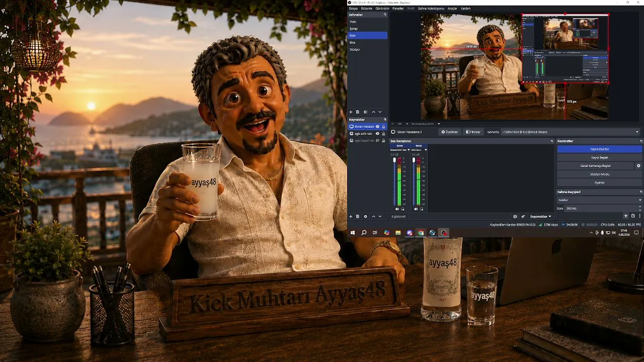Remove the selected source with trash icon
Viewport: 644px width, 362px height.
tap(357, 216)
